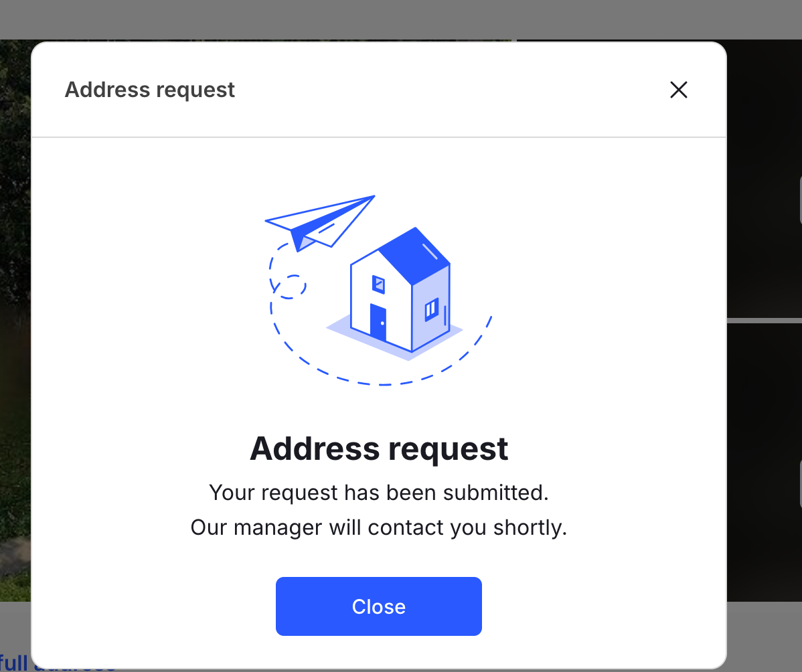The image size is (802, 672).
Task: Click the side window of the house
Action: 432,309
